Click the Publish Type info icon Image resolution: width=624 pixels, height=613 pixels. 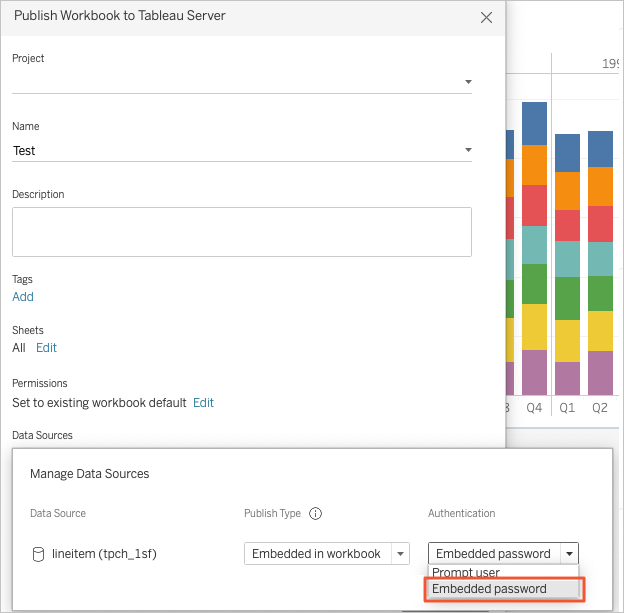316,514
